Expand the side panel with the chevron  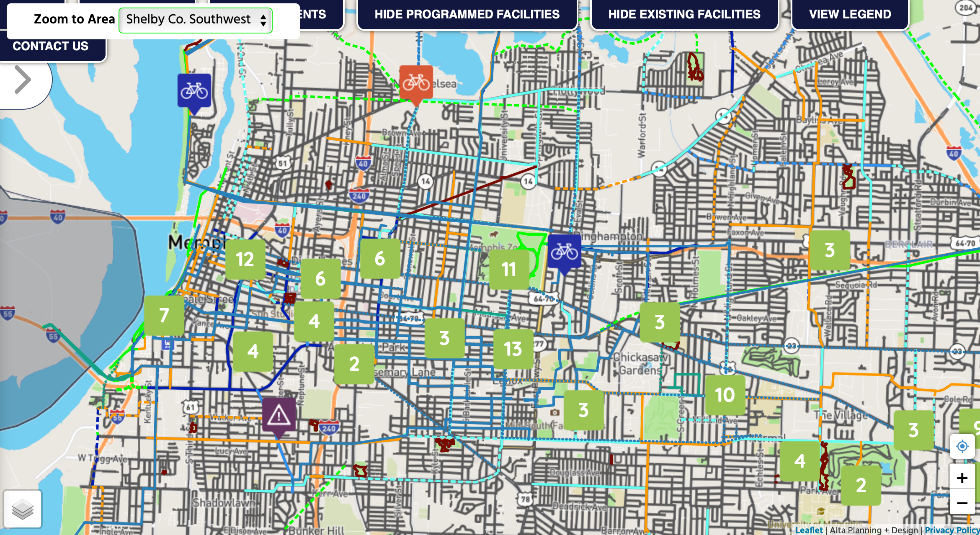click(22, 80)
